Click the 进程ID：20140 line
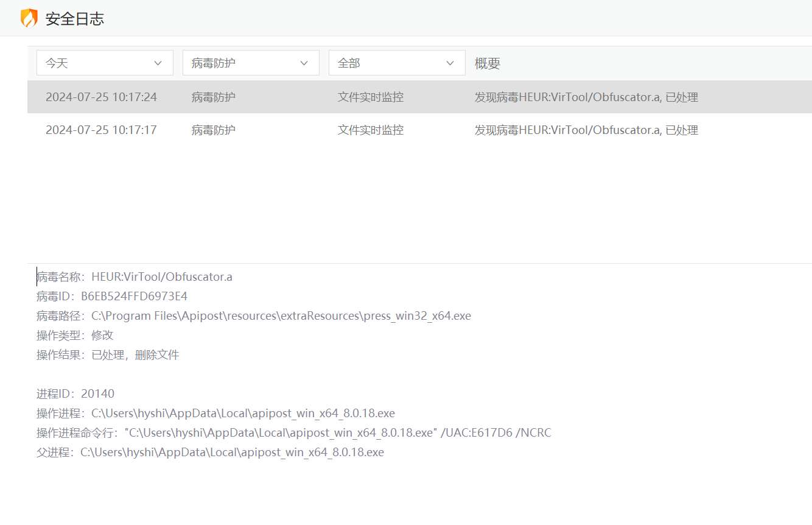Viewport: 812px width, 525px height. (75, 394)
